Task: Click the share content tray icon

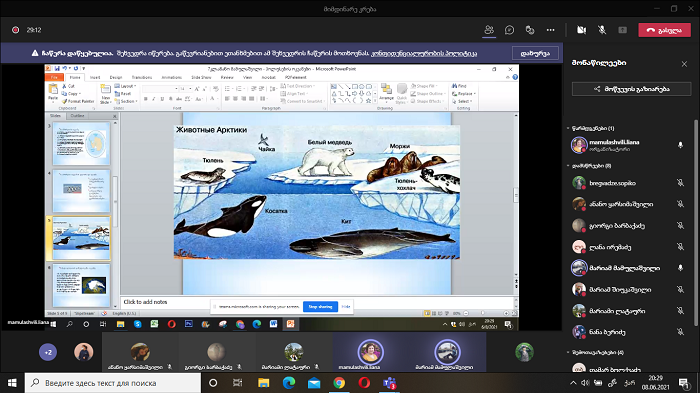Action: [623, 30]
